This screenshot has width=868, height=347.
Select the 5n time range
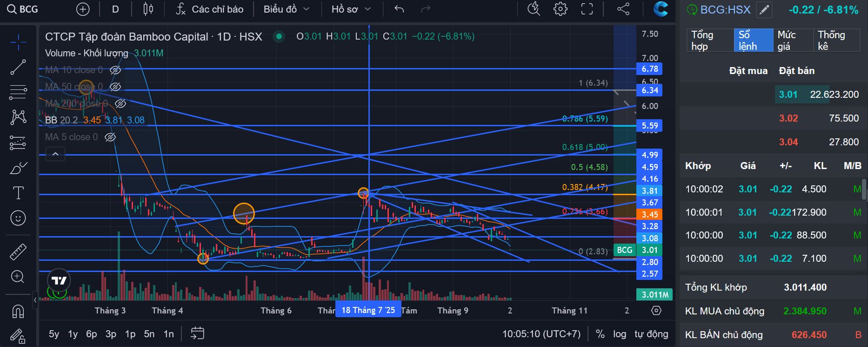point(149,334)
